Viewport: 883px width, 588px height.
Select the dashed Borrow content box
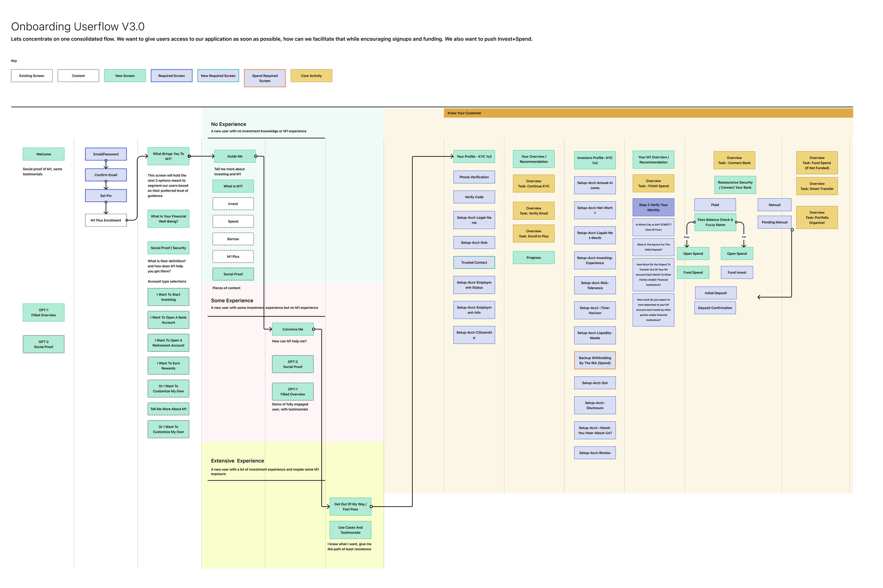[x=233, y=239]
